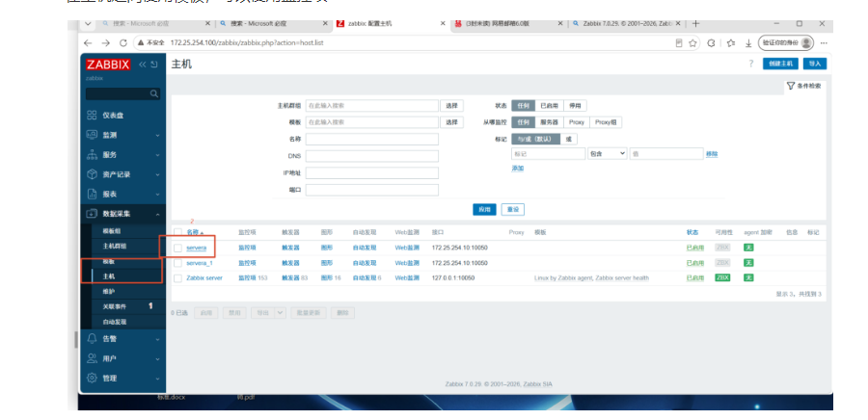Screen dimensions: 868x420
Task: Click the browser forward arrow
Action: pyautogui.click(x=106, y=42)
